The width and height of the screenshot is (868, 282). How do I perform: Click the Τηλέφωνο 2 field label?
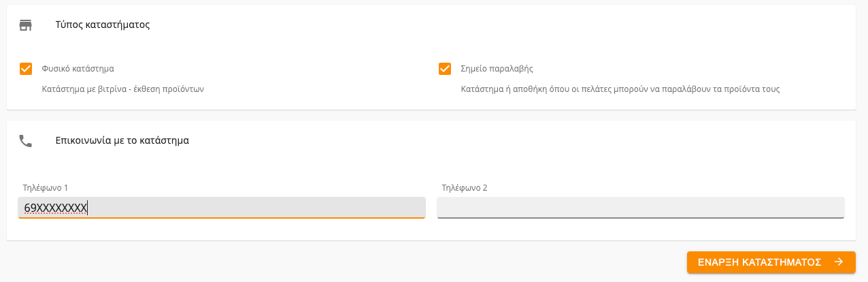tap(465, 187)
